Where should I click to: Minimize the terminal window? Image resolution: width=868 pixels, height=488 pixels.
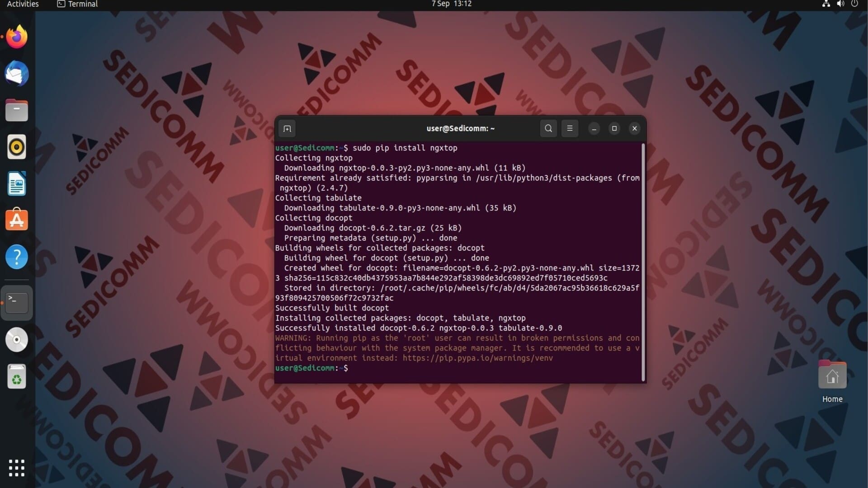pyautogui.click(x=594, y=129)
